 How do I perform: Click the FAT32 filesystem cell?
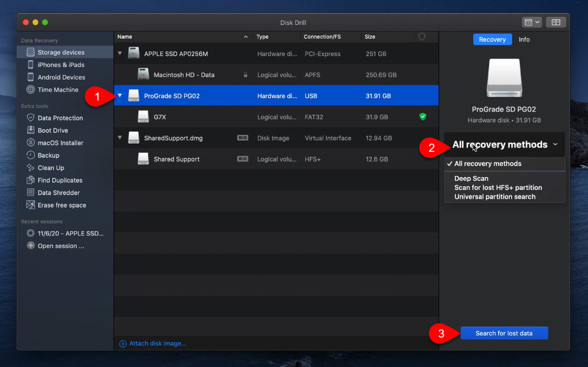point(314,117)
